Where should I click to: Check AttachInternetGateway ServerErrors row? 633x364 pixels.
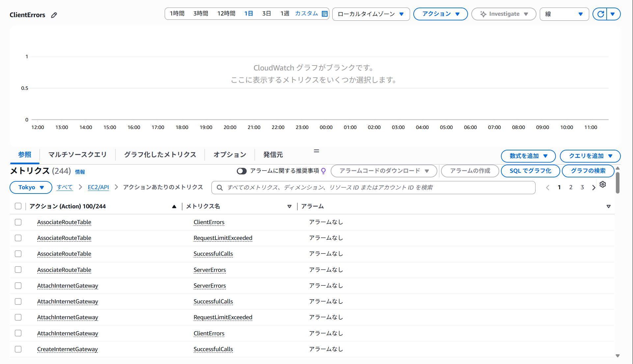[18, 286]
